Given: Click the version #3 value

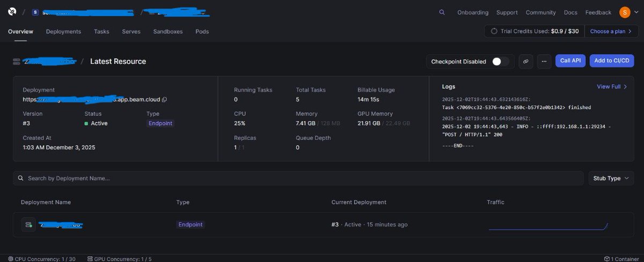Looking at the screenshot, I should click(26, 123).
